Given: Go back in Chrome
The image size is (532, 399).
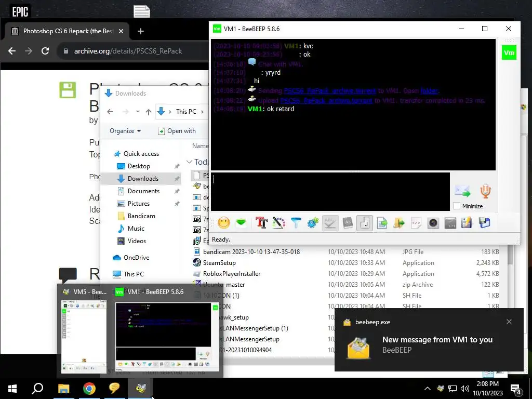Looking at the screenshot, I should tap(12, 51).
